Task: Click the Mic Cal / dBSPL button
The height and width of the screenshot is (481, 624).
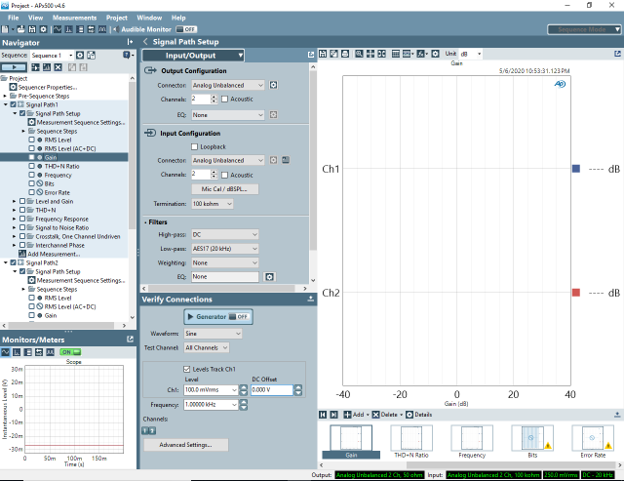Action: coord(224,188)
